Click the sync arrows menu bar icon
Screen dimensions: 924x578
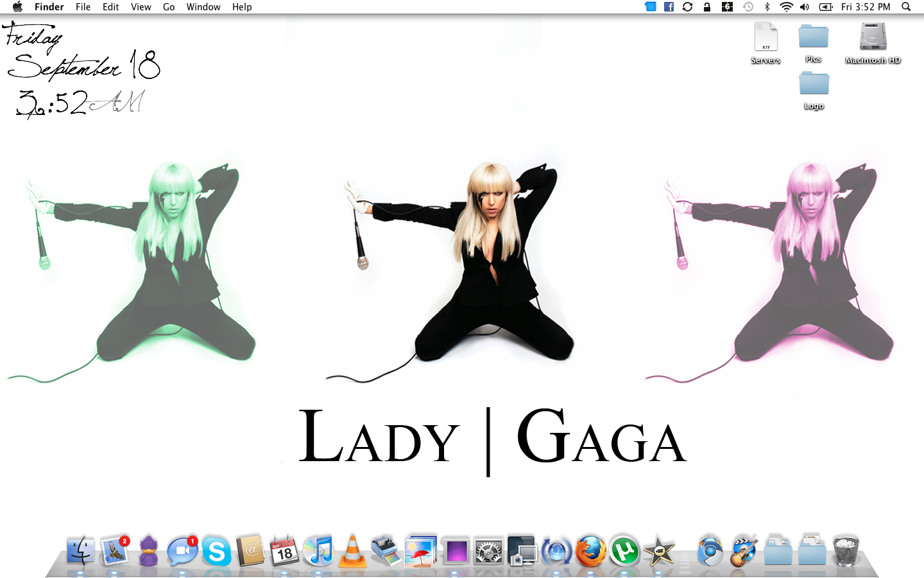[x=687, y=7]
